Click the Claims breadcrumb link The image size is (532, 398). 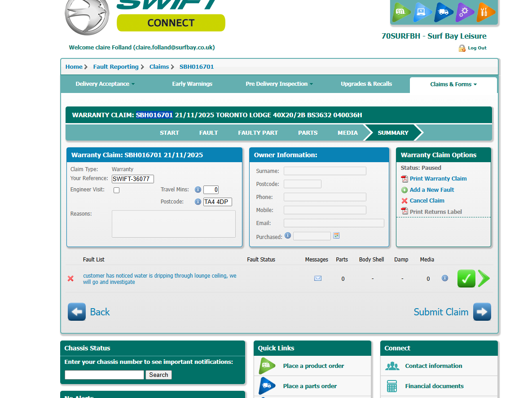[159, 67]
